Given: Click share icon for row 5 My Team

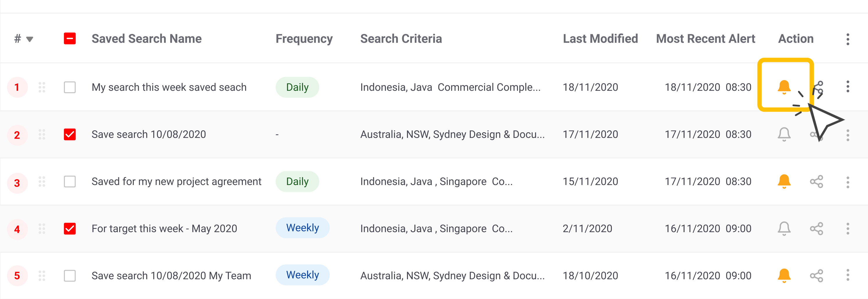Looking at the screenshot, I should [x=816, y=276].
